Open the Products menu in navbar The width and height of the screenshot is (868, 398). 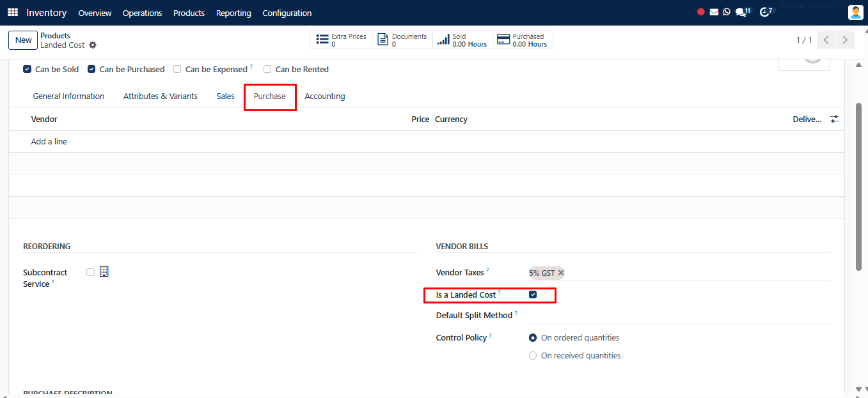tap(189, 13)
